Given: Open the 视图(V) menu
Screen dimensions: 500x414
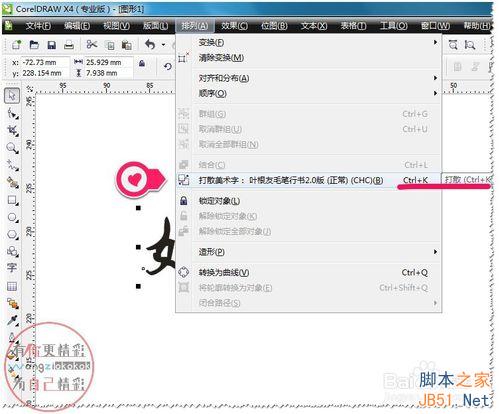Looking at the screenshot, I should click(116, 26).
